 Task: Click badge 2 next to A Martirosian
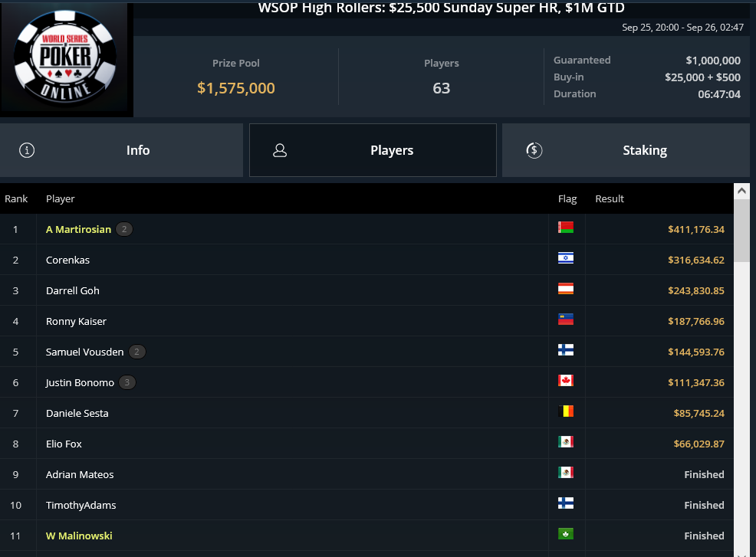pyautogui.click(x=124, y=229)
